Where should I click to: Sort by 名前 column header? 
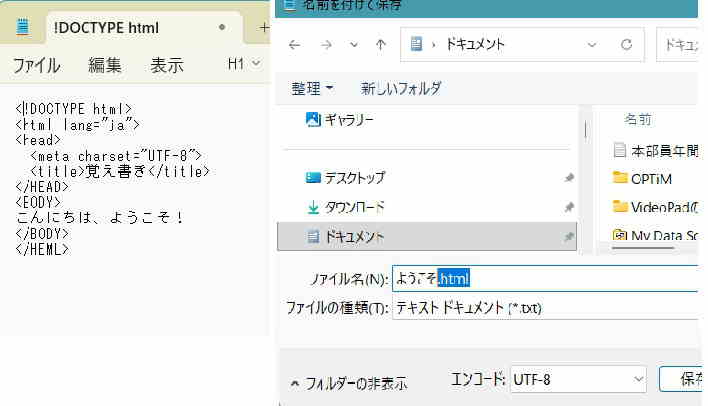coord(638,119)
